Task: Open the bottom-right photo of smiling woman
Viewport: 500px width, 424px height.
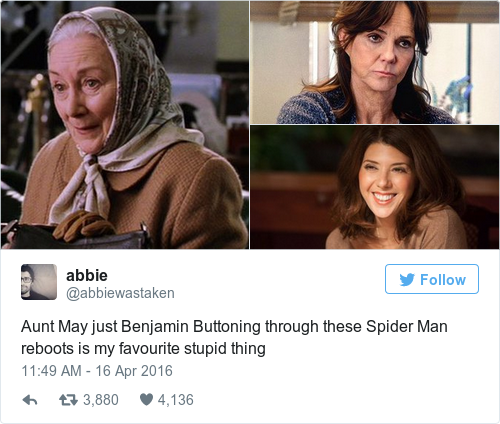Action: [x=375, y=187]
